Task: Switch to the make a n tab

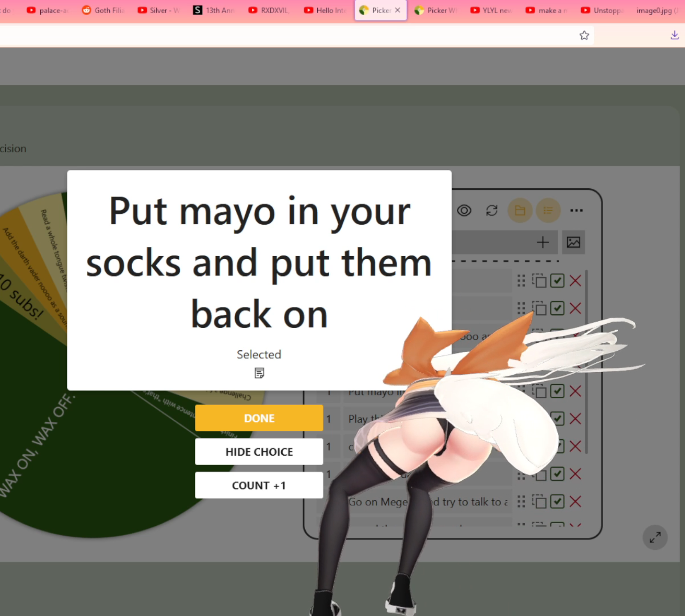Action: point(547,10)
